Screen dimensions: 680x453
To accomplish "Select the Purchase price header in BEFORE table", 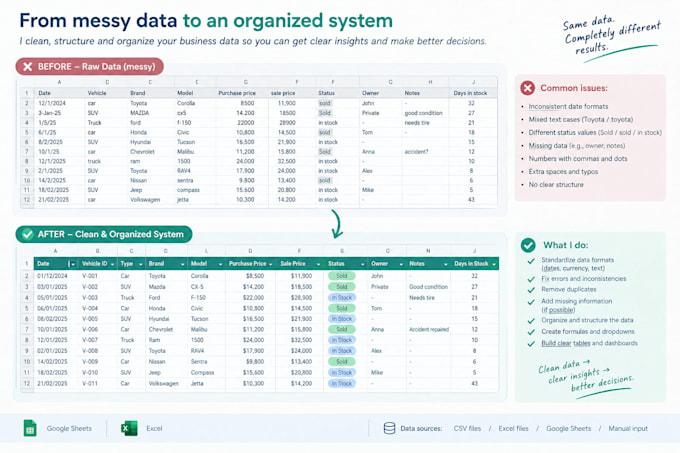I will 237,93.
